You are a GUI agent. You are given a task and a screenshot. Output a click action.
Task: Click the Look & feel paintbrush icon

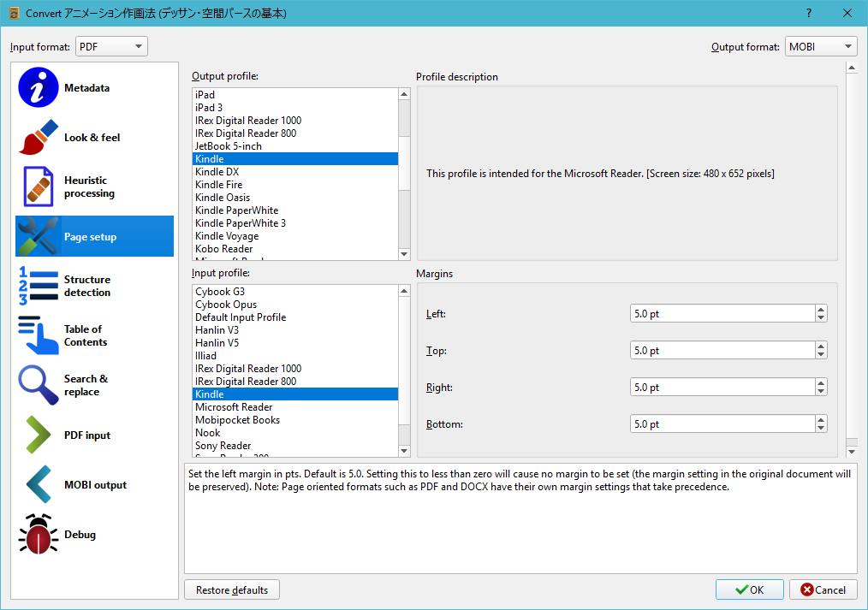pyautogui.click(x=39, y=137)
